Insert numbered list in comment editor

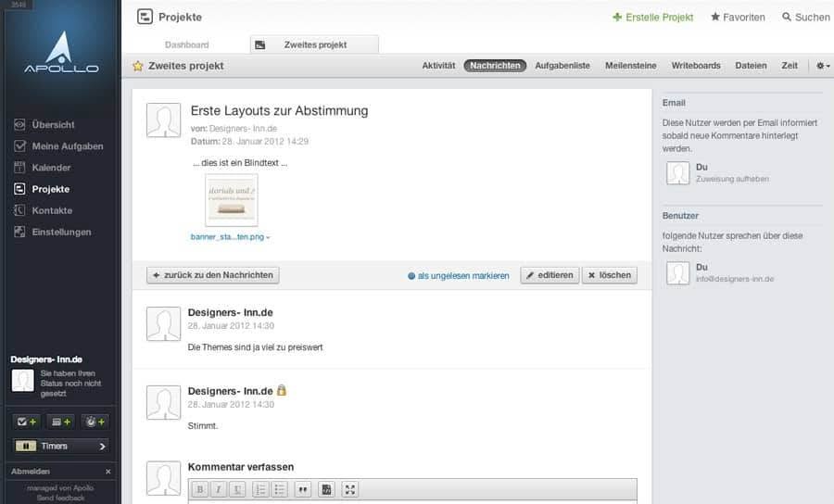pyautogui.click(x=260, y=489)
